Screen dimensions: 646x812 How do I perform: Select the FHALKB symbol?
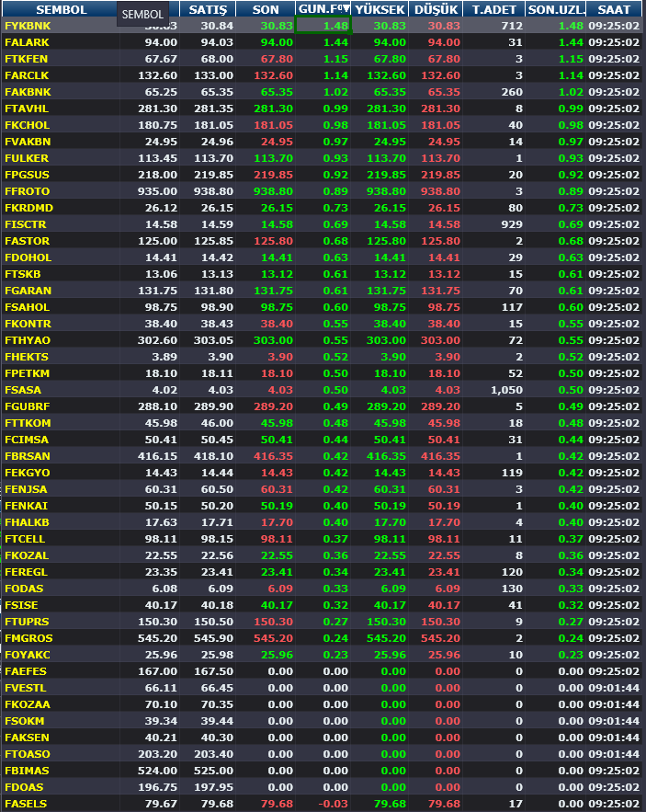click(x=27, y=522)
